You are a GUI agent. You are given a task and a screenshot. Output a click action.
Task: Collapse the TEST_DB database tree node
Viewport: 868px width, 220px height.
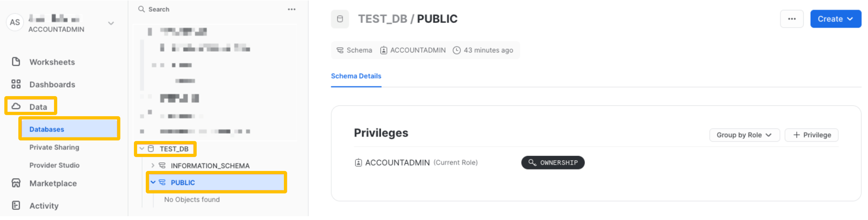click(x=142, y=149)
